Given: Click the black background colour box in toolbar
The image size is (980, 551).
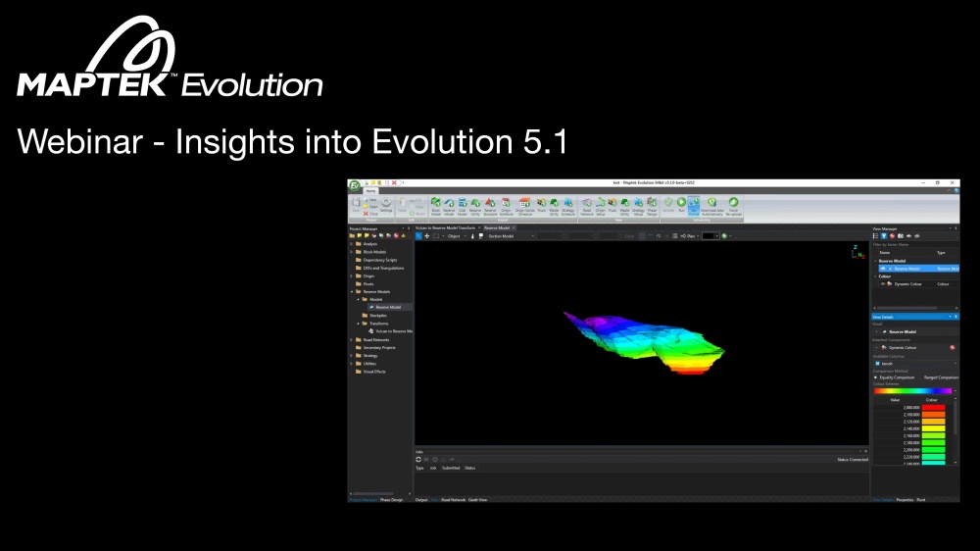Looking at the screenshot, I should pos(709,235).
